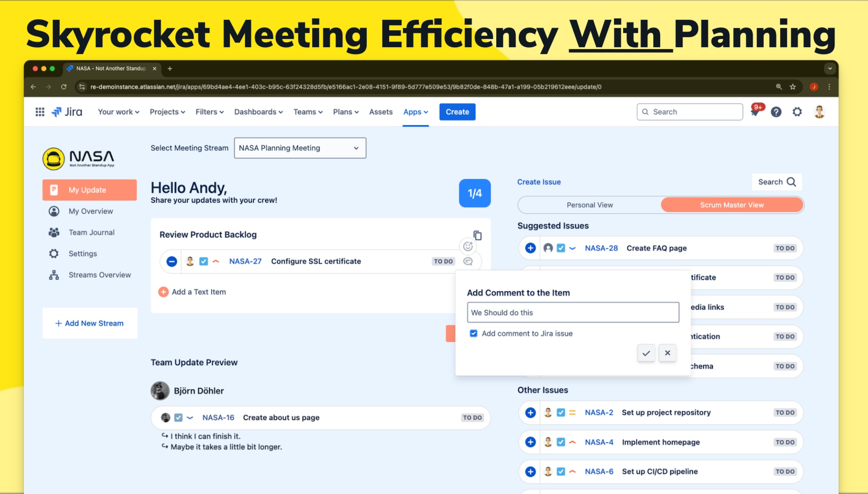The height and width of the screenshot is (494, 868).
Task: Open the emoji reaction icon for NASA-27
Action: 468,246
